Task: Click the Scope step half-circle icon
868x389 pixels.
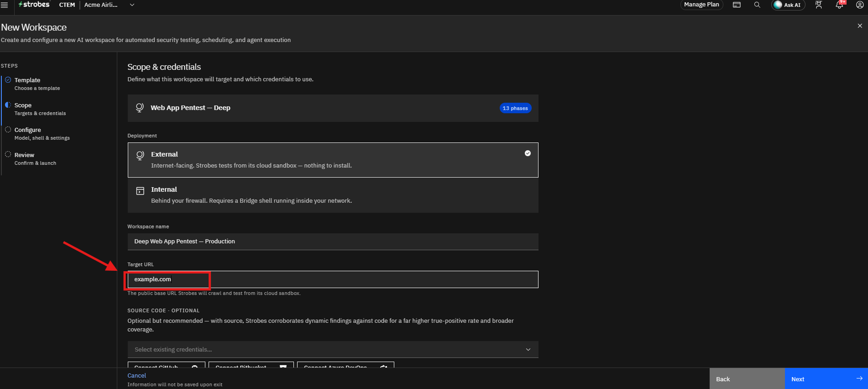Action: [8, 105]
